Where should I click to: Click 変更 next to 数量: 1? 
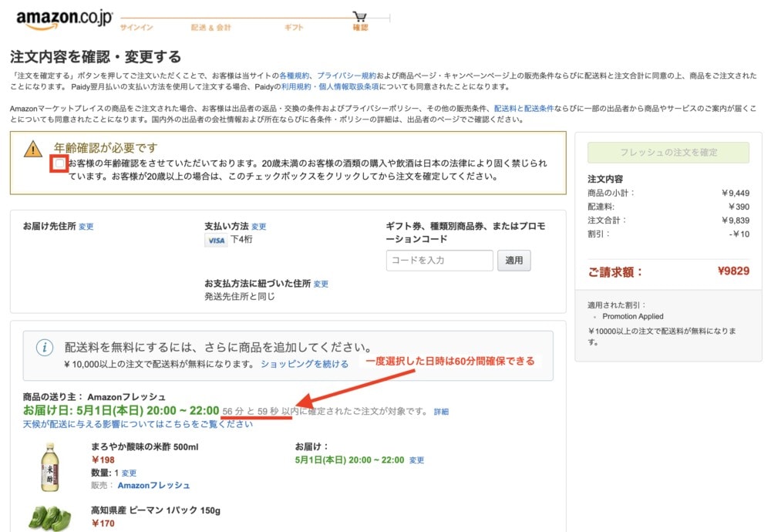click(129, 473)
